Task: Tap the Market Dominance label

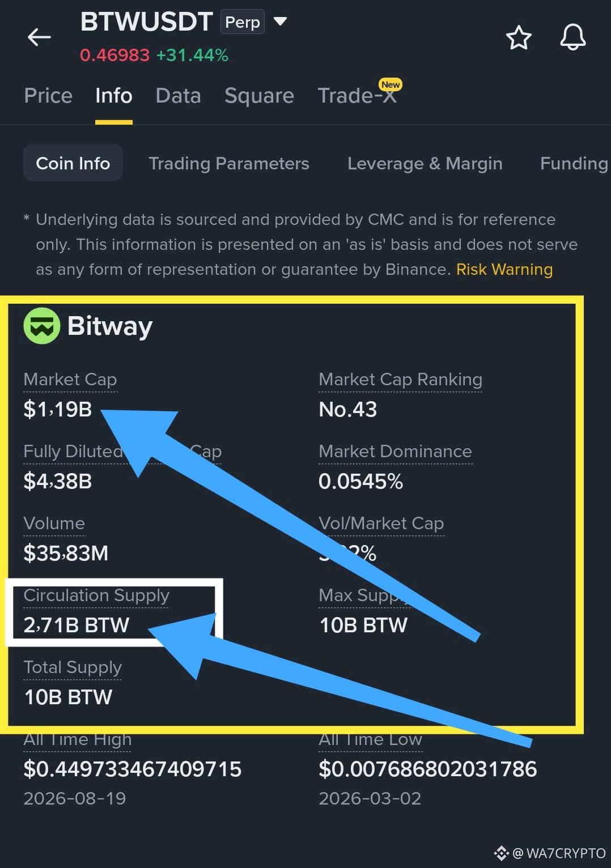Action: point(395,451)
